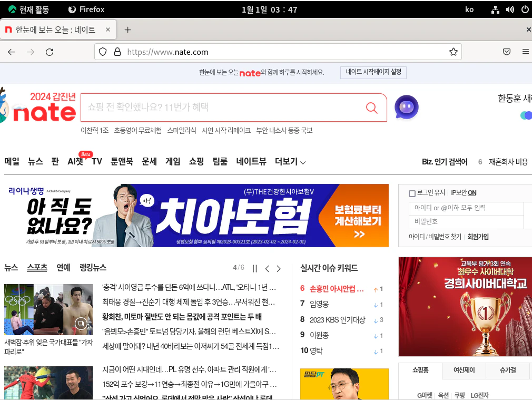Click 회원가입 link

tap(478, 237)
